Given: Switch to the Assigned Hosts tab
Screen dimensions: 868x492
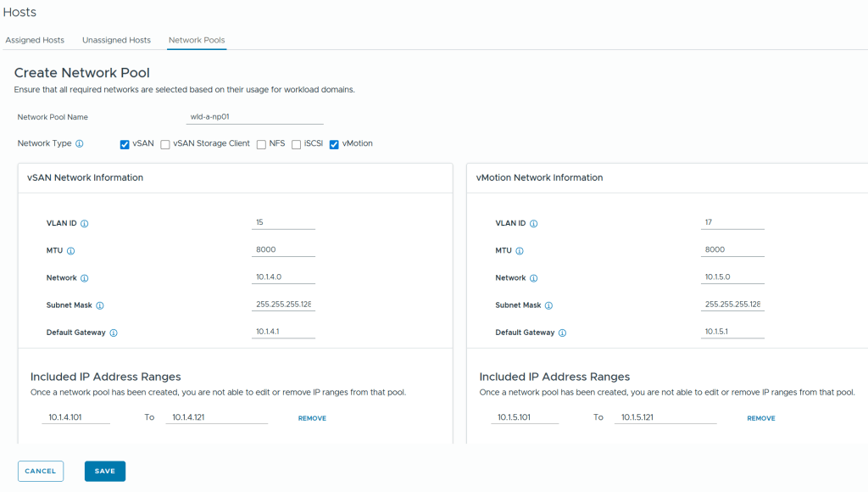Looking at the screenshot, I should point(35,40).
